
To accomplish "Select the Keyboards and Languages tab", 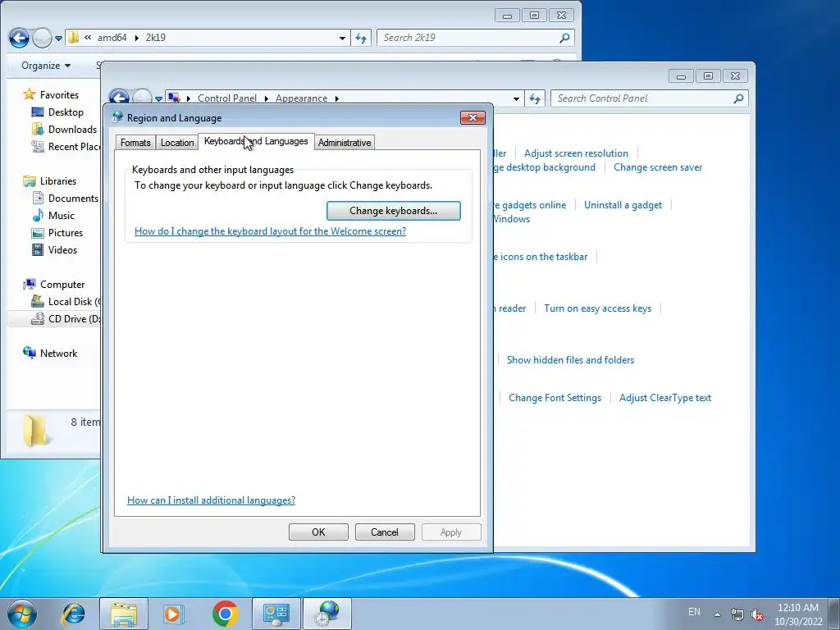I will [x=256, y=141].
